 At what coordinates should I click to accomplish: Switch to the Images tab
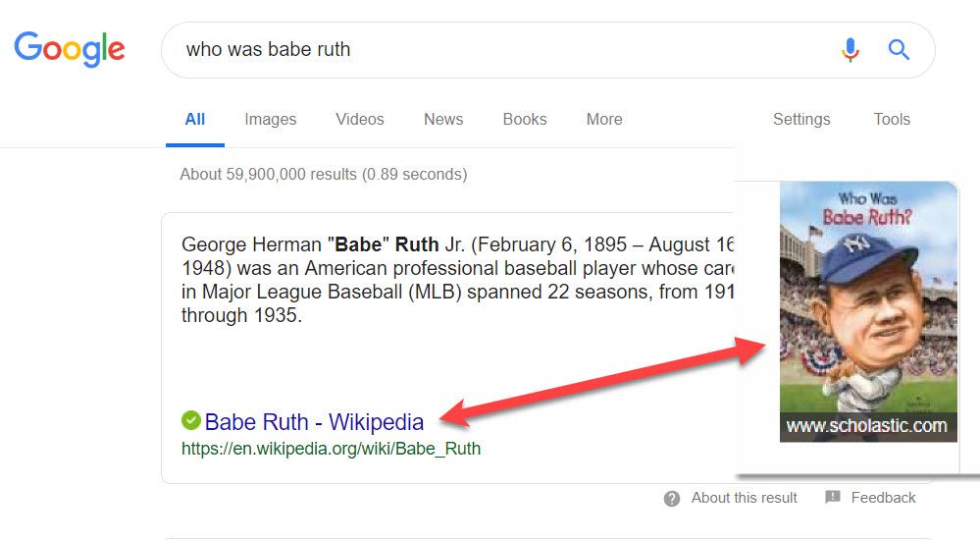point(271,120)
